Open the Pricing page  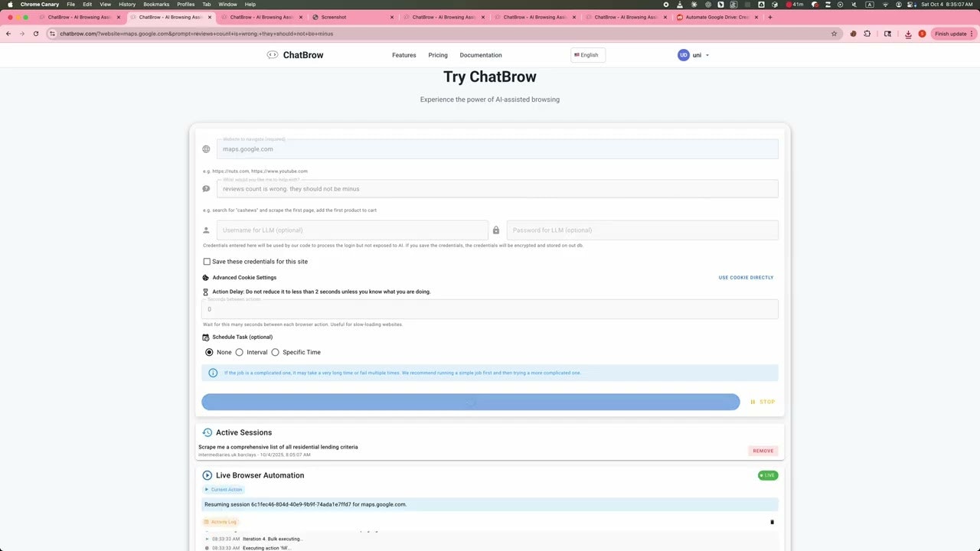(438, 55)
